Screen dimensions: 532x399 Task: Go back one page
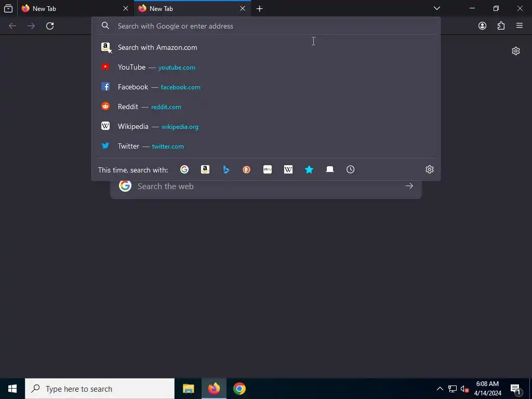click(x=12, y=26)
